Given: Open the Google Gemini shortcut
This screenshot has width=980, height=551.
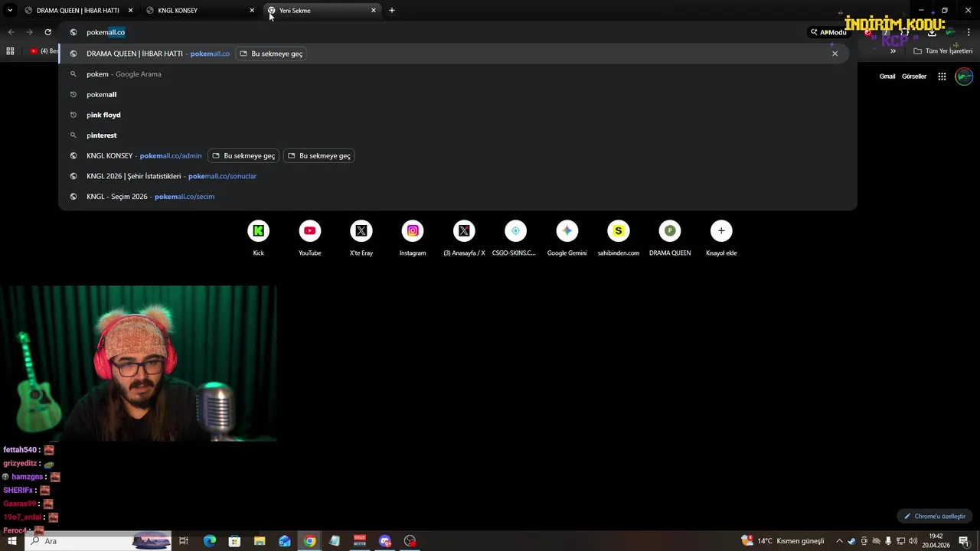Looking at the screenshot, I should point(567,238).
